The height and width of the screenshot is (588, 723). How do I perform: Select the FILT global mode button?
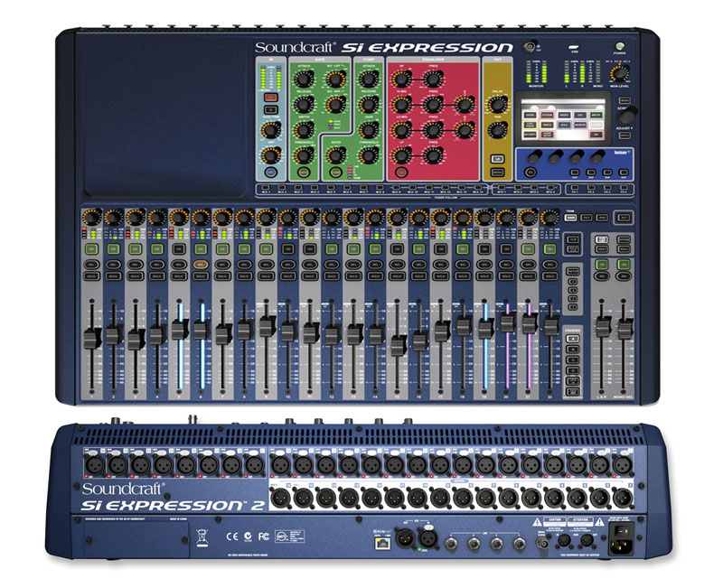(586, 218)
